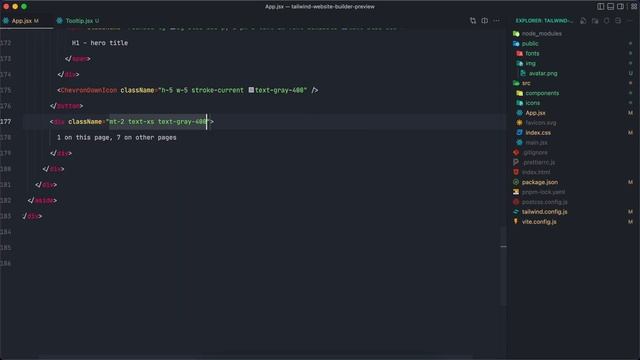Click the text-gray-400 color swatch on line 175
Screen dimensions: 640x360
251,90
